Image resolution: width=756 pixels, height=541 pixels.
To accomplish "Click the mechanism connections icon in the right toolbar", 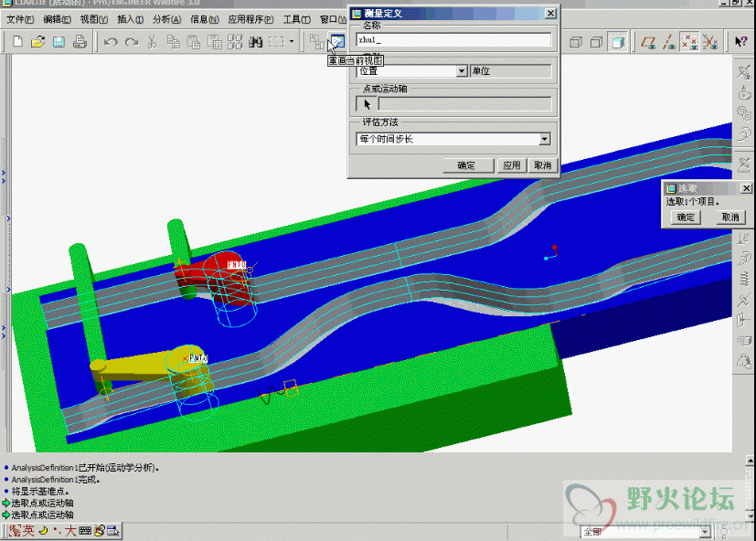I will pyautogui.click(x=744, y=72).
